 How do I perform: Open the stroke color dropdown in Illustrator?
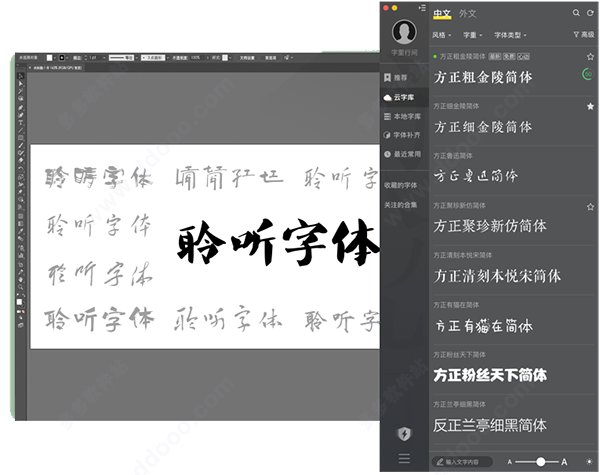[x=67, y=58]
